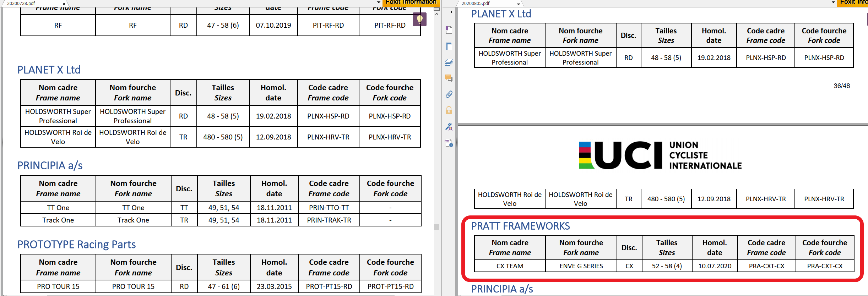Click the PIT-RF-RD frame code cell
868x296 pixels.
coord(328,25)
